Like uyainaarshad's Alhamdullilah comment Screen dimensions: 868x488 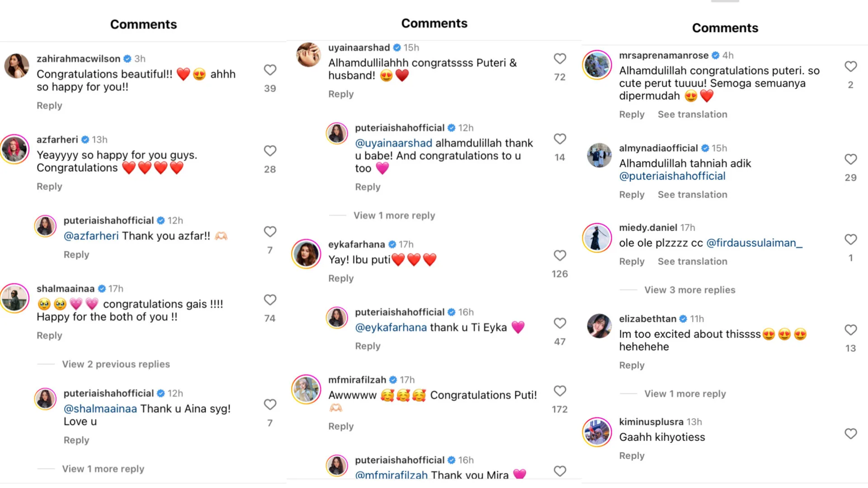pyautogui.click(x=560, y=59)
